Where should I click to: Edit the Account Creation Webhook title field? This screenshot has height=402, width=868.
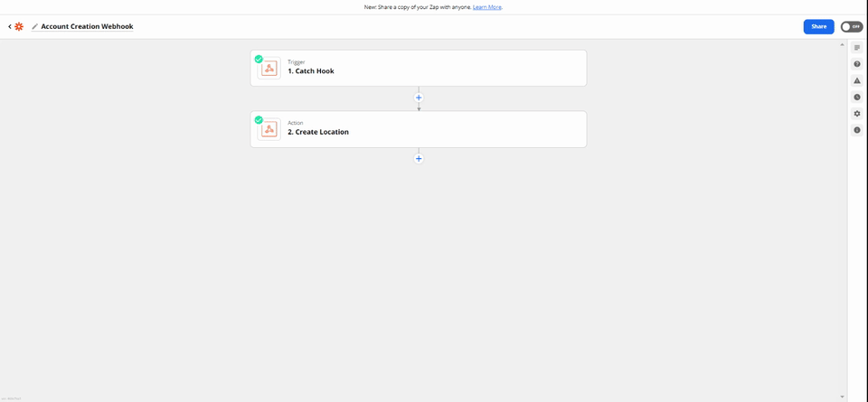click(87, 26)
